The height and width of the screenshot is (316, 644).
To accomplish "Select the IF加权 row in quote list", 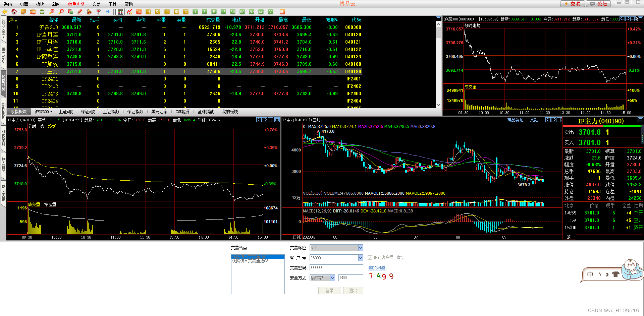I will (184, 64).
